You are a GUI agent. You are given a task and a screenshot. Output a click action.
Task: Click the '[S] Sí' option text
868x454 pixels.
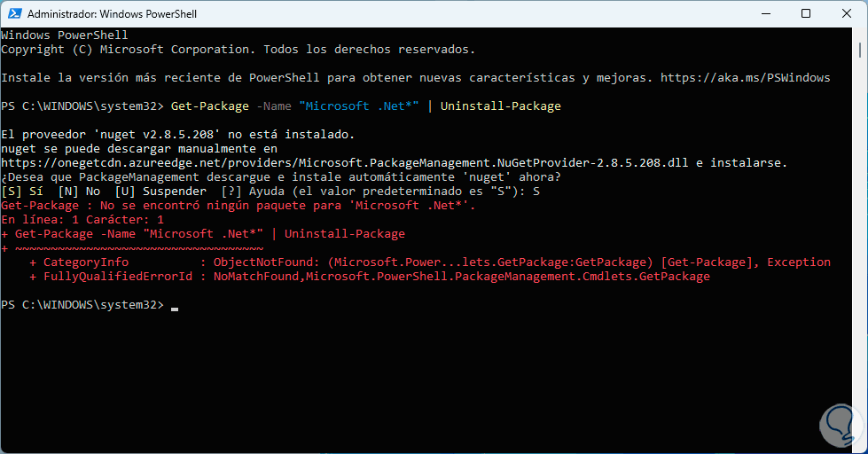(x=22, y=191)
